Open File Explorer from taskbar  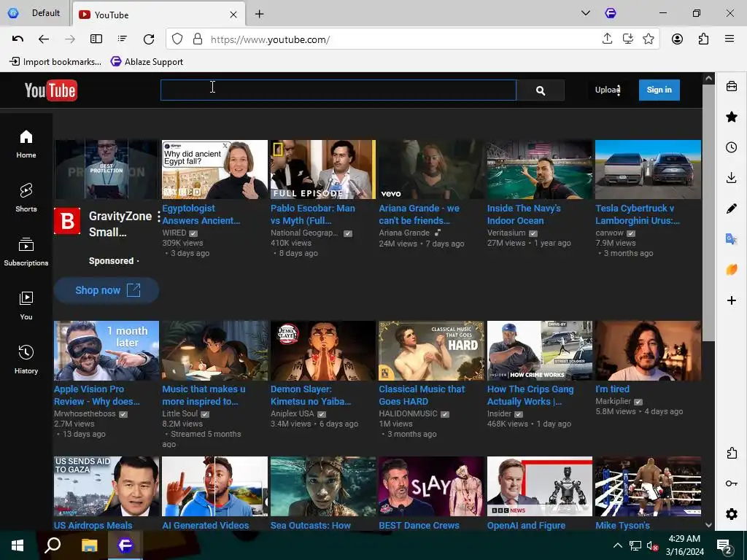point(89,545)
